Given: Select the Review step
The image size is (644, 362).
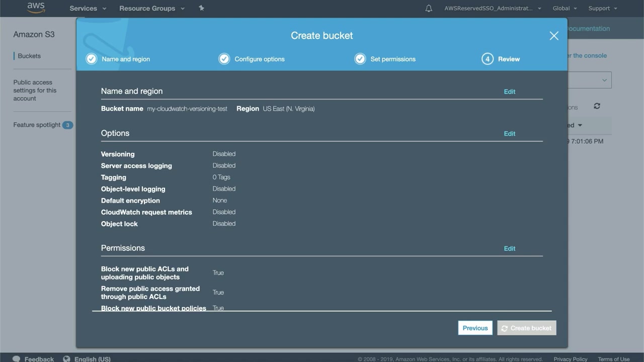Looking at the screenshot, I should [509, 59].
